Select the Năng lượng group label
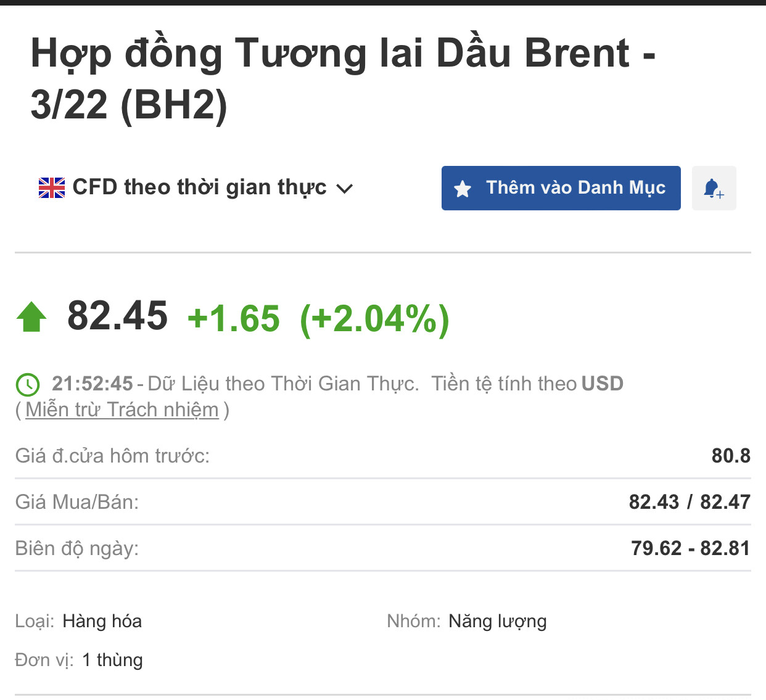 pyautogui.click(x=497, y=621)
